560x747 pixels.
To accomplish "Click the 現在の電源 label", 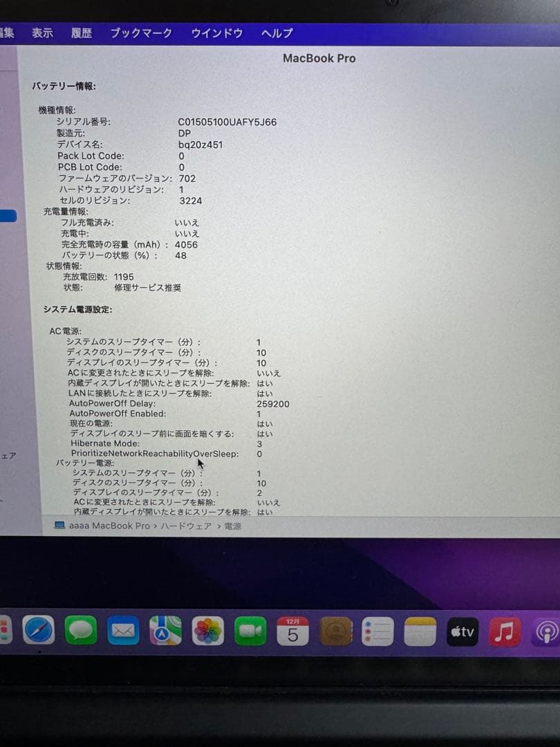I will tap(91, 423).
